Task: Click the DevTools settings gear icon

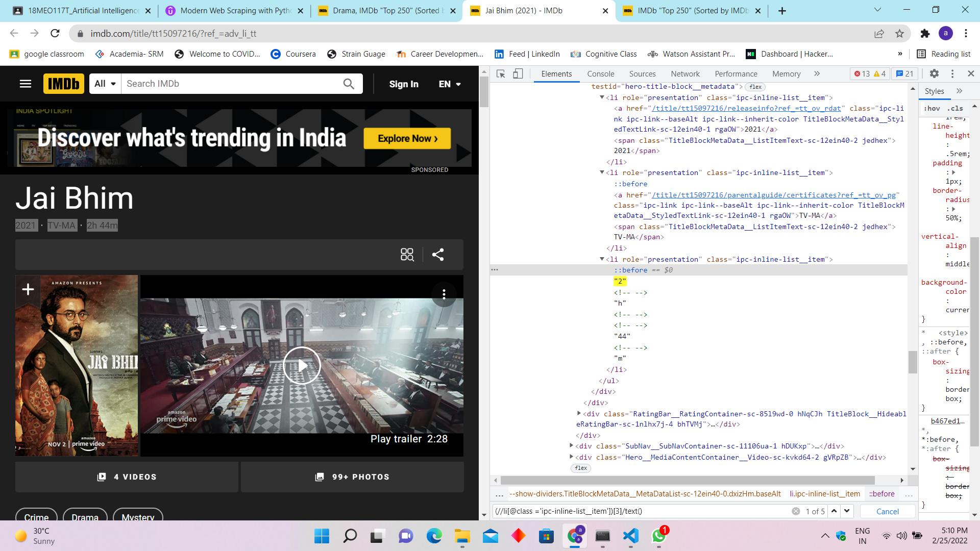Action: tap(936, 73)
